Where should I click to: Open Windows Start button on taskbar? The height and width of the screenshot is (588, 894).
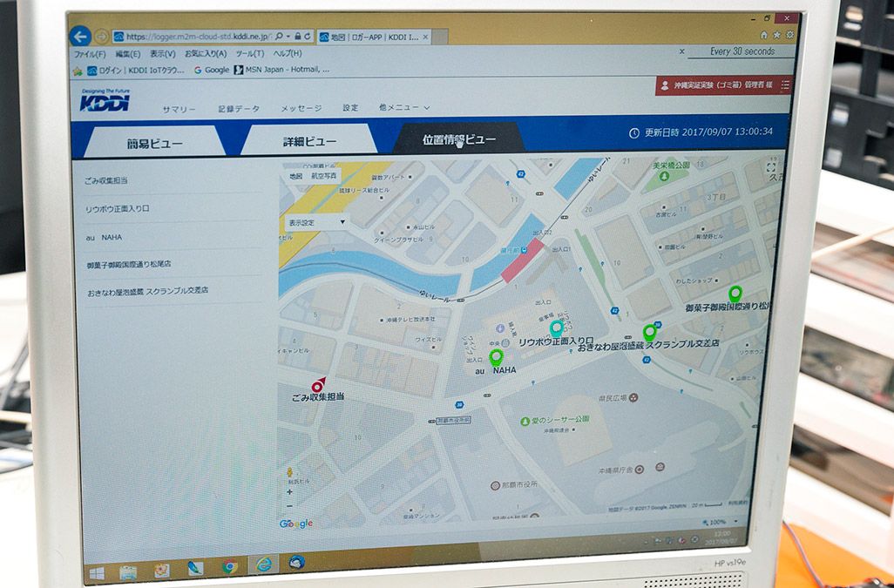pos(97,572)
